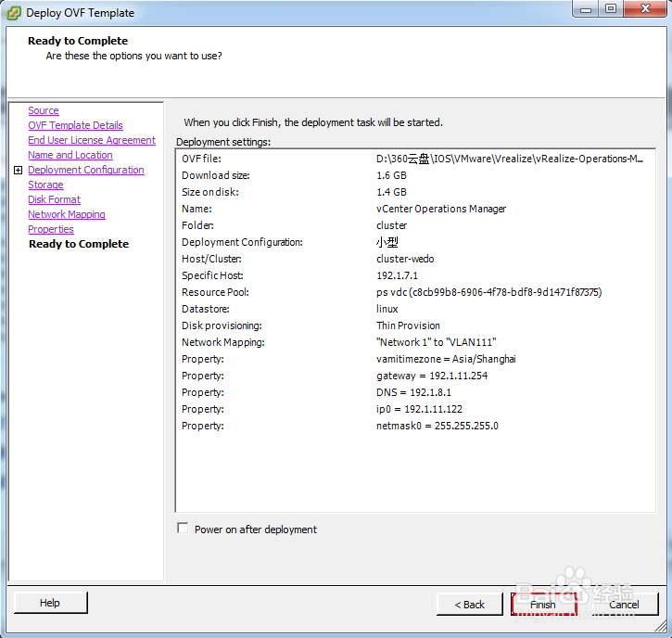Select the Specific Host value 192.1.7.1
The image size is (672, 638).
397,275
